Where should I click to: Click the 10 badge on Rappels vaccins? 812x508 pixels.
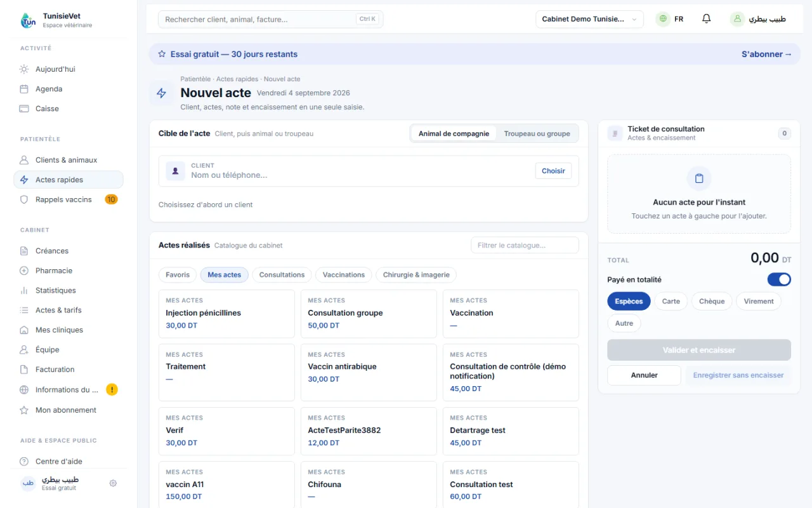(111, 199)
